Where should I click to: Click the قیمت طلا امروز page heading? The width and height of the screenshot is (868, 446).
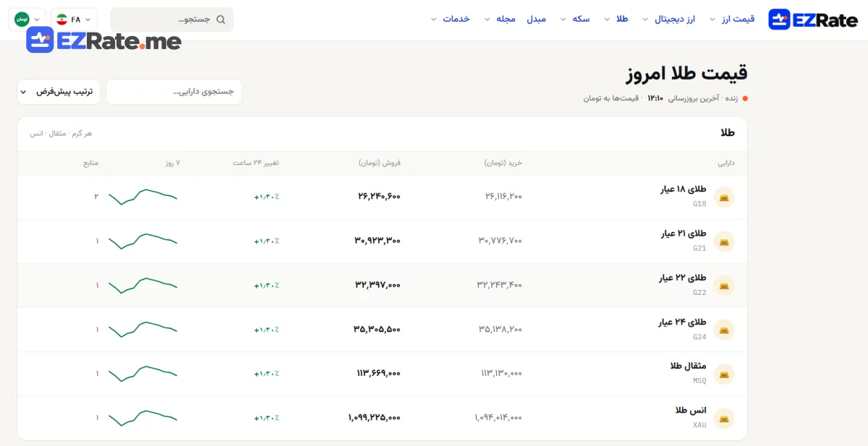(686, 73)
